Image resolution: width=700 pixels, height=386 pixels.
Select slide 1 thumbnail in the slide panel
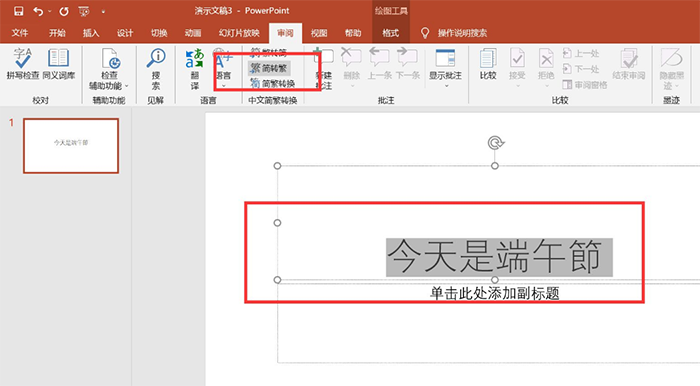click(71, 145)
